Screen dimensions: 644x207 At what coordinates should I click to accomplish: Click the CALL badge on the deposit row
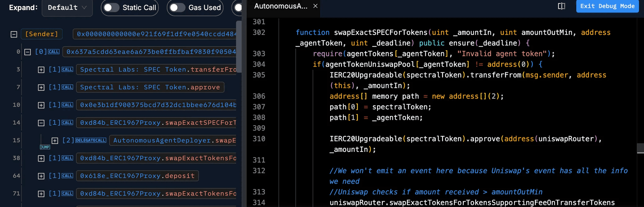point(67,176)
